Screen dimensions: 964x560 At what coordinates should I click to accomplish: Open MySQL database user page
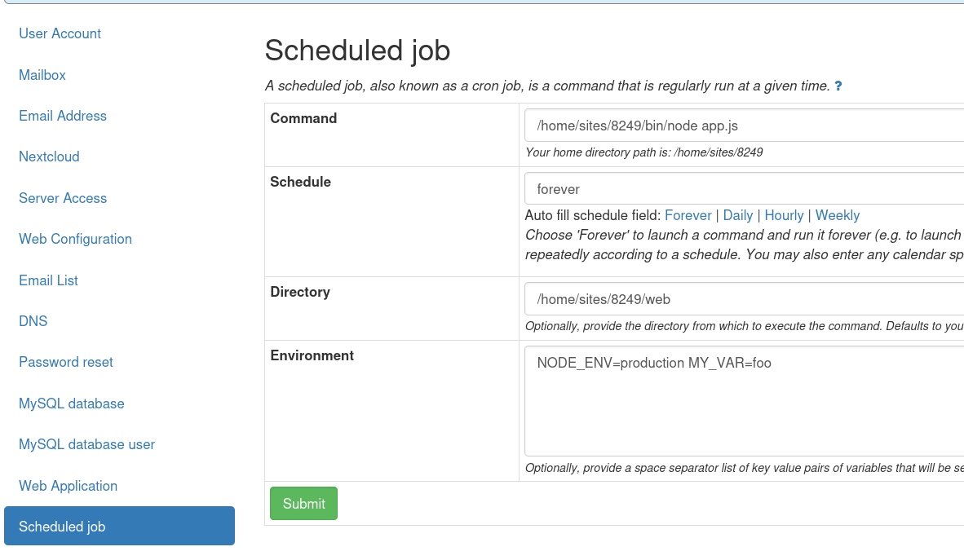point(86,444)
